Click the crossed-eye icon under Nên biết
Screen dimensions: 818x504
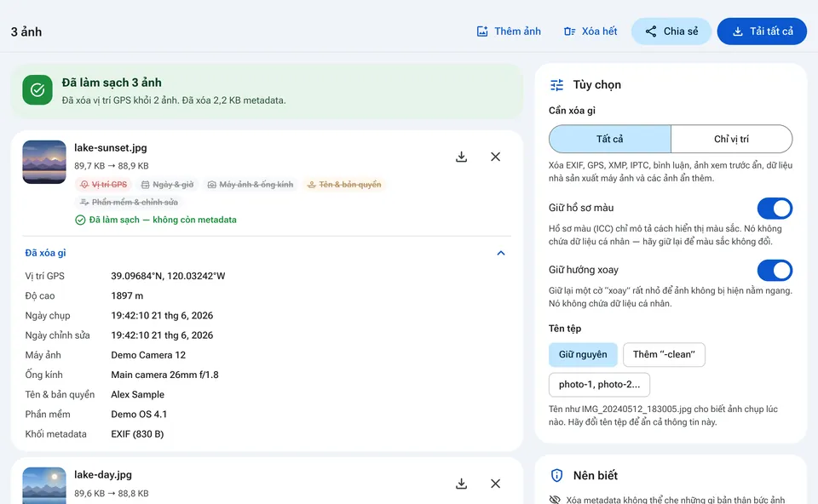555,500
